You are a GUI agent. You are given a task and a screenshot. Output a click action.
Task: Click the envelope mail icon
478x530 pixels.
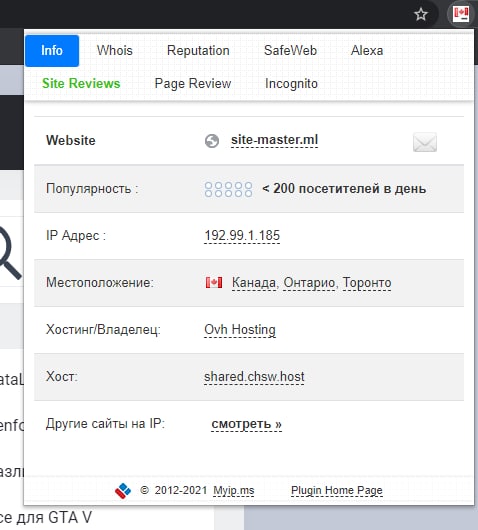pyautogui.click(x=425, y=142)
